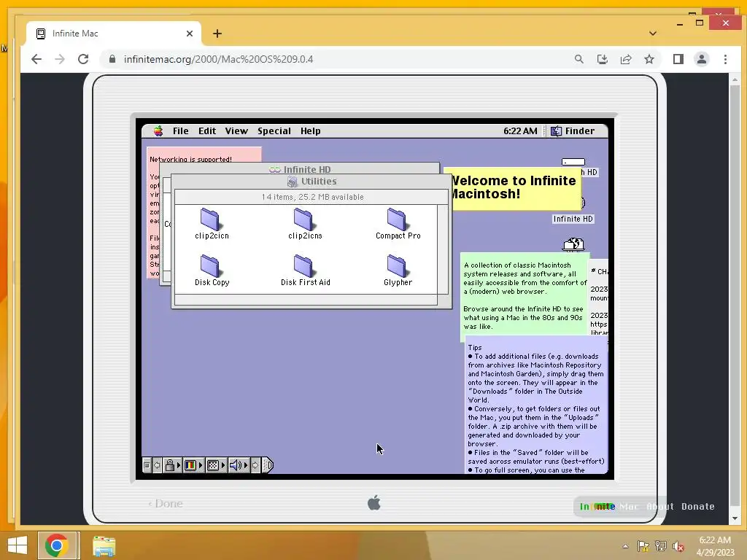Image resolution: width=747 pixels, height=560 pixels.
Task: Open the About footer link
Action: coord(659,507)
